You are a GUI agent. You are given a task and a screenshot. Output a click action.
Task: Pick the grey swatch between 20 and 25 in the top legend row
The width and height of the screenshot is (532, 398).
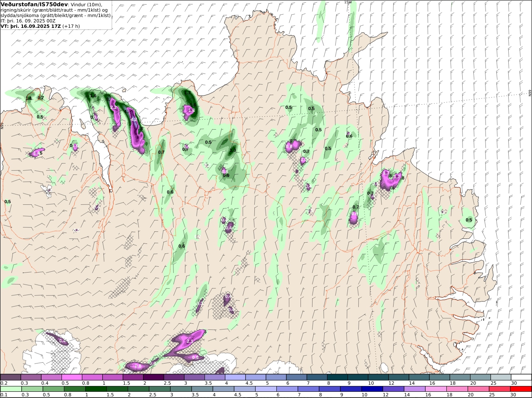tap(480, 377)
